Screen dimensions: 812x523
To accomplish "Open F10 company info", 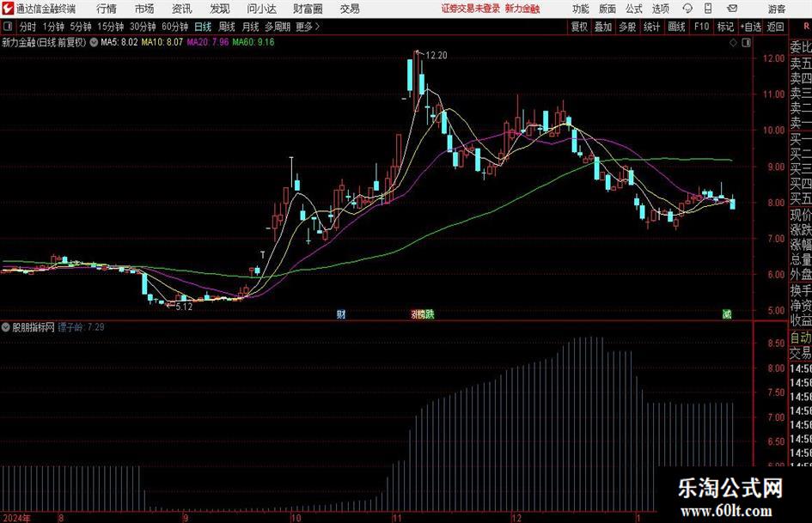I will [701, 27].
